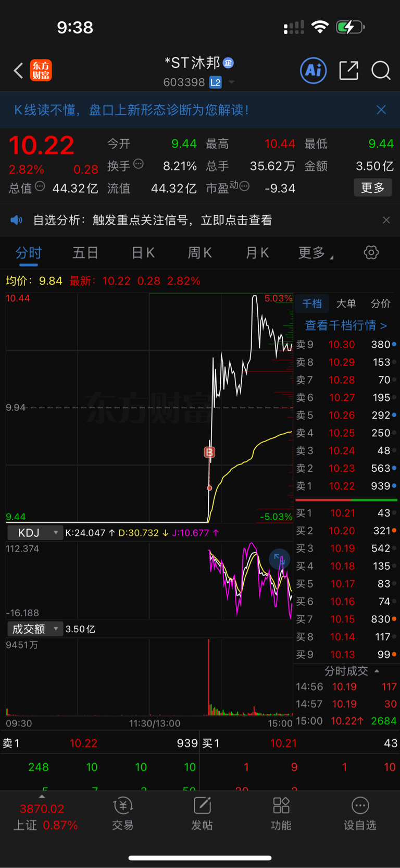Close the K线读不懂 blue banner
The width and height of the screenshot is (400, 868).
(381, 109)
